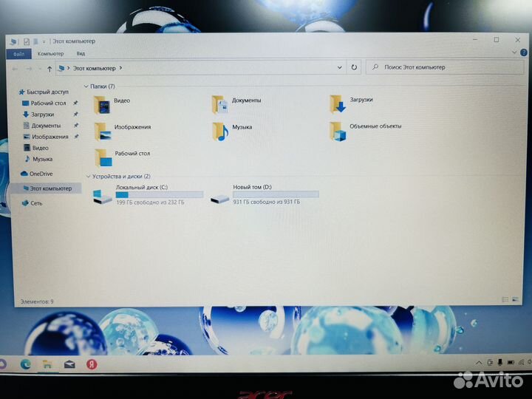Screen dimensions: 532x399
Task: Click the Этот компьютер breadcrumb in the address bar
Action: tap(95, 68)
